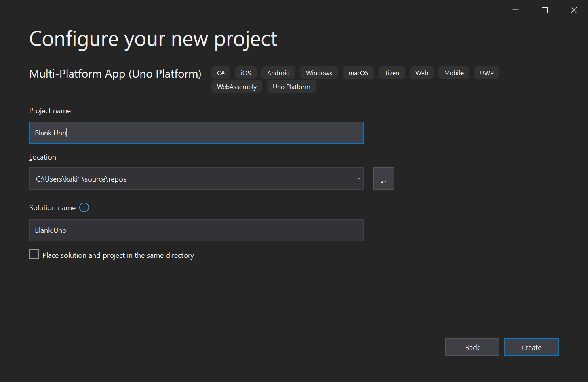Click the Create button

(x=531, y=347)
